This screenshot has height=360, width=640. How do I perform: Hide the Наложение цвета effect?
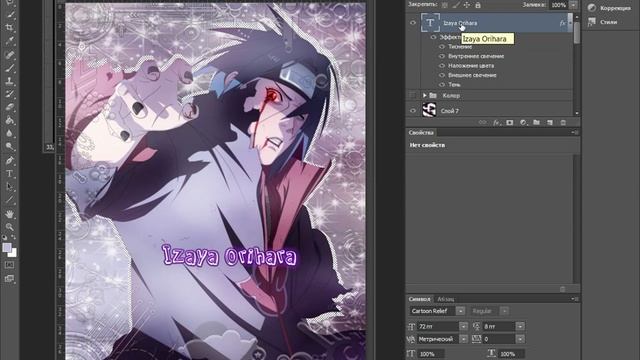tap(442, 66)
